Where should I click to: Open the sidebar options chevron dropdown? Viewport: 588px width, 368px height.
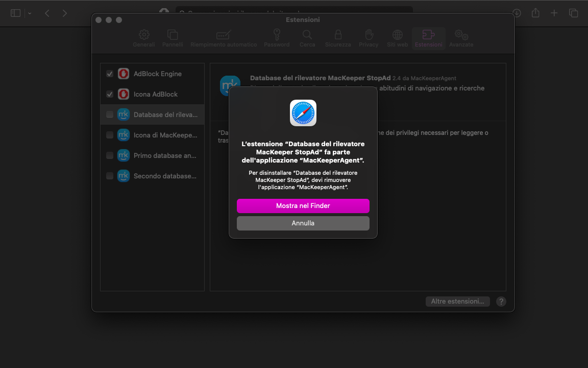29,13
